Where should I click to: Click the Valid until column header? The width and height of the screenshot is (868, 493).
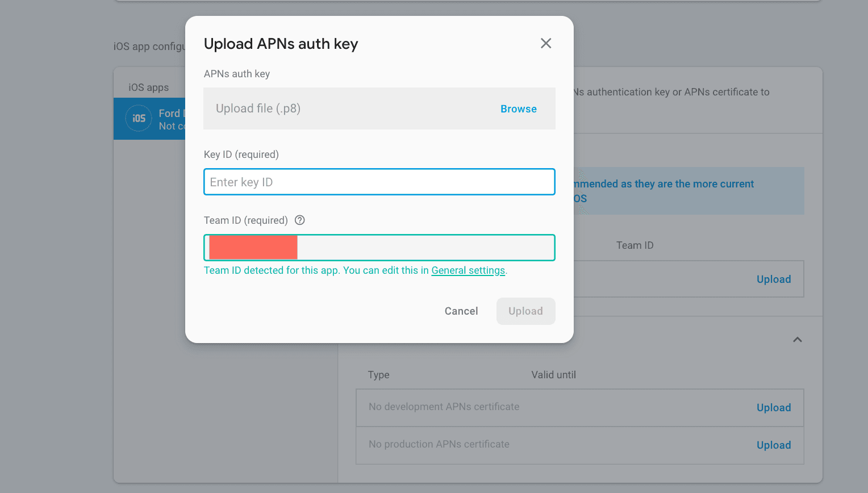553,375
